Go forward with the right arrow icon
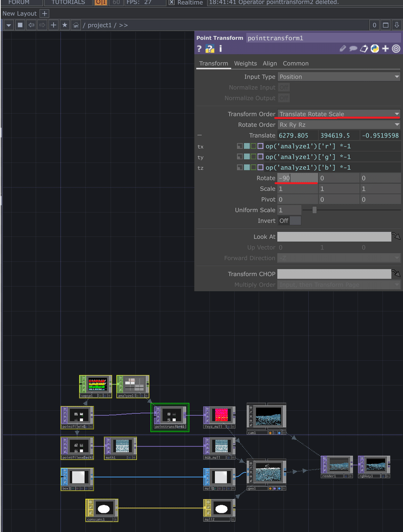This screenshot has height=532, width=403. point(42,25)
